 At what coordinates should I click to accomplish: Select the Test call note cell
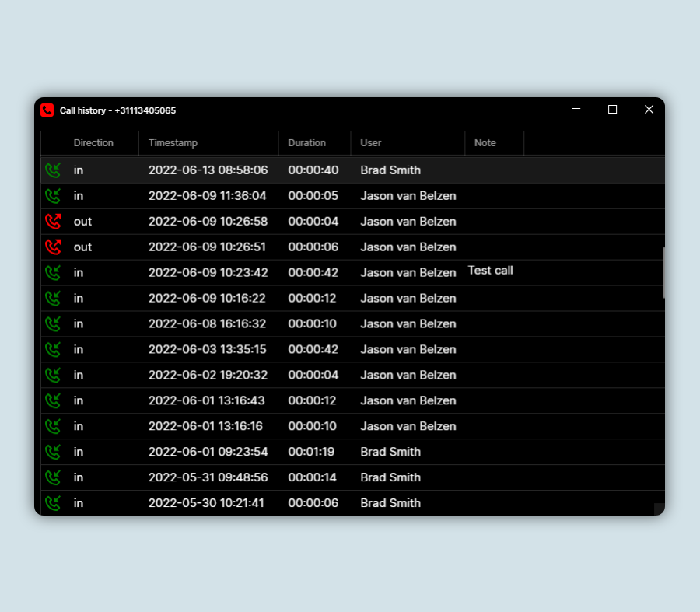(x=490, y=271)
